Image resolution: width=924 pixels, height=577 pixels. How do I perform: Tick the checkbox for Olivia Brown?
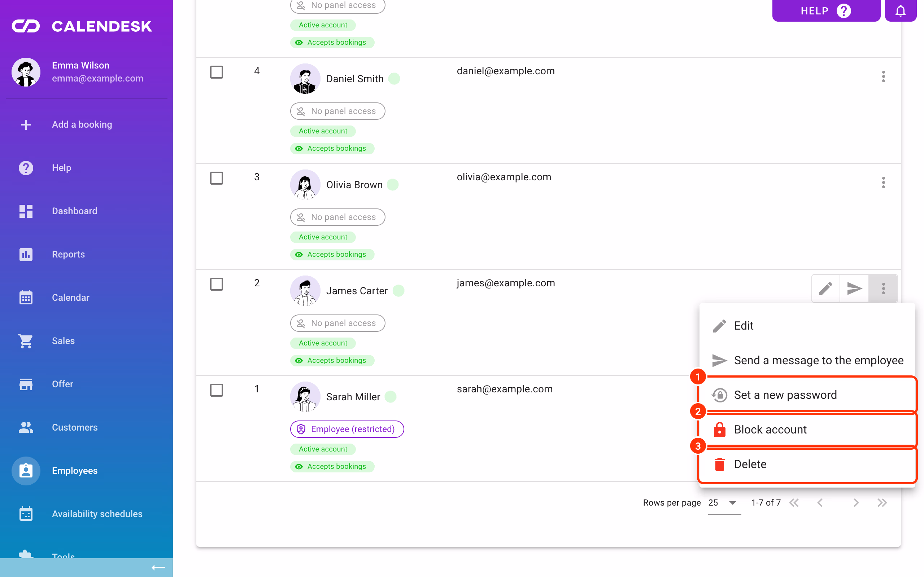[x=217, y=178]
